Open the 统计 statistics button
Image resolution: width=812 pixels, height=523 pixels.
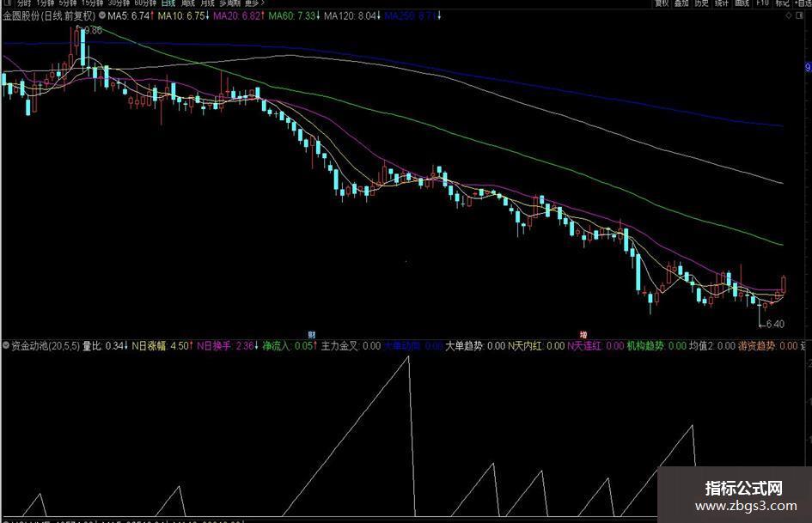(x=722, y=3)
